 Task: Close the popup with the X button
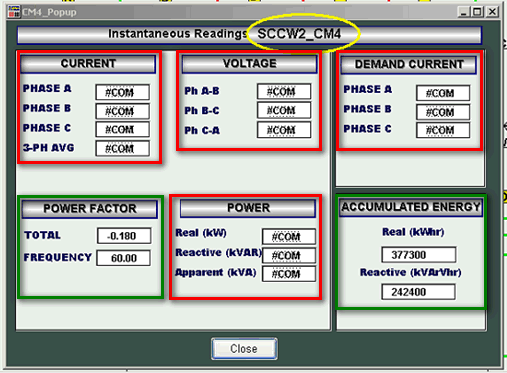[492, 12]
